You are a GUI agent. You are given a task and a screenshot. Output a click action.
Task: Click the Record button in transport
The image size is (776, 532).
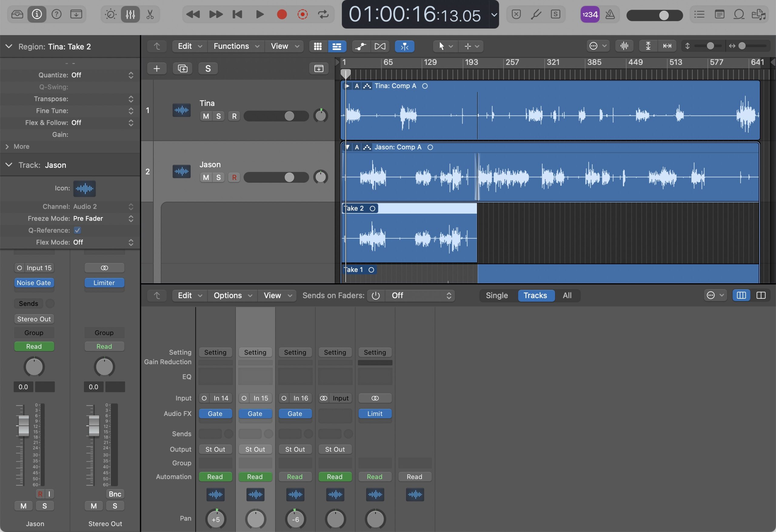point(282,14)
